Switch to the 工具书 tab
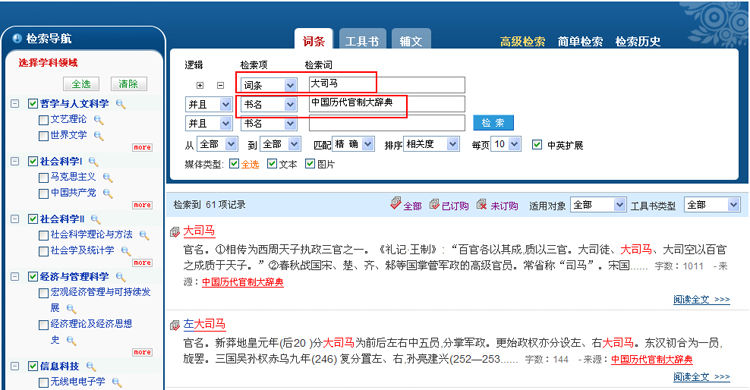 click(x=362, y=39)
